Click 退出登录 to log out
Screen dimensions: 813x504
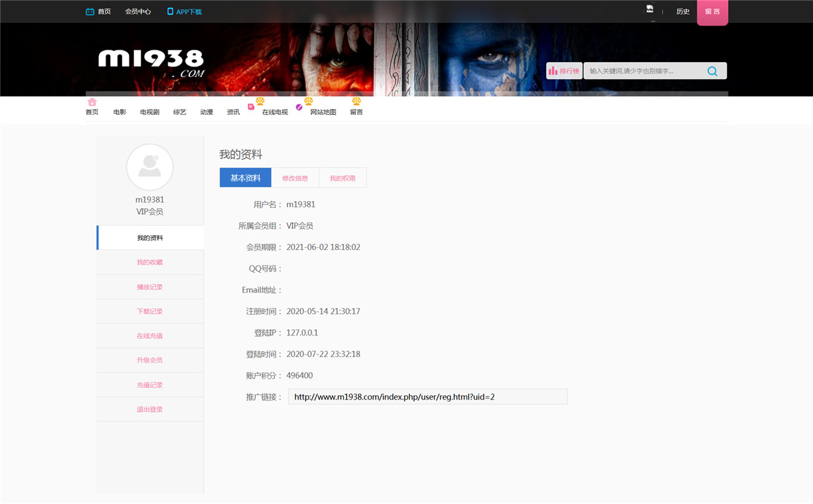[150, 410]
